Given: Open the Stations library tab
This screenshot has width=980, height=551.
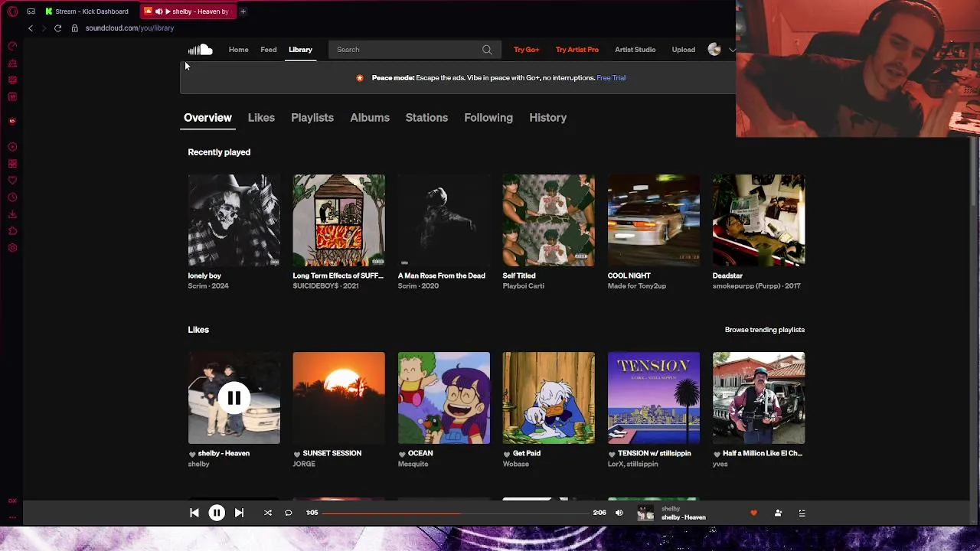Looking at the screenshot, I should [426, 118].
